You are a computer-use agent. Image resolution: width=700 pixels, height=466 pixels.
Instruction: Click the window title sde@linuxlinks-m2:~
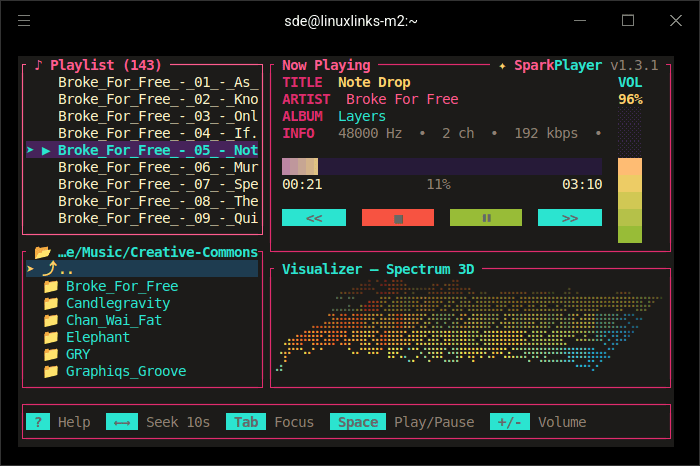coord(350,21)
